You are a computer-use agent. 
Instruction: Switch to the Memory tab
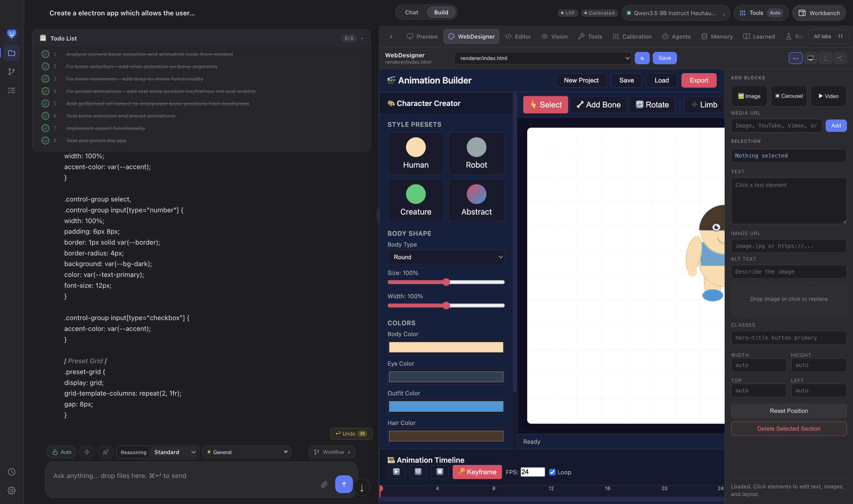tap(717, 36)
